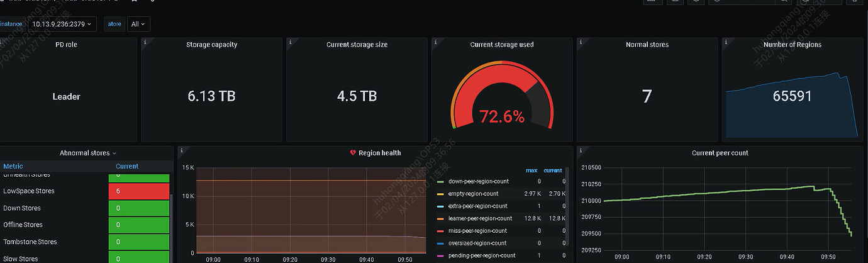
Task: Open the instance 10.13.9.236:2379 dropdown
Action: coord(62,24)
